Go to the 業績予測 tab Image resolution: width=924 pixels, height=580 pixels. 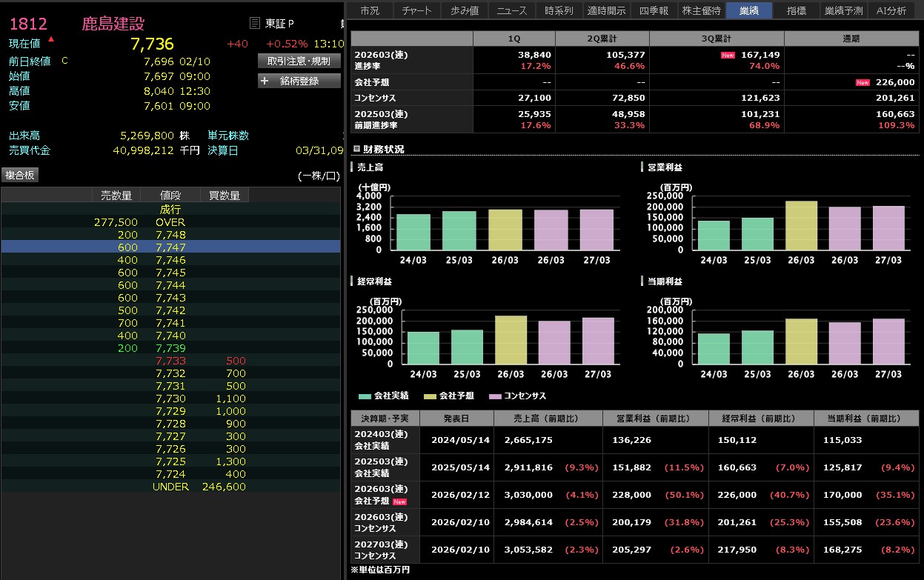pyautogui.click(x=843, y=10)
